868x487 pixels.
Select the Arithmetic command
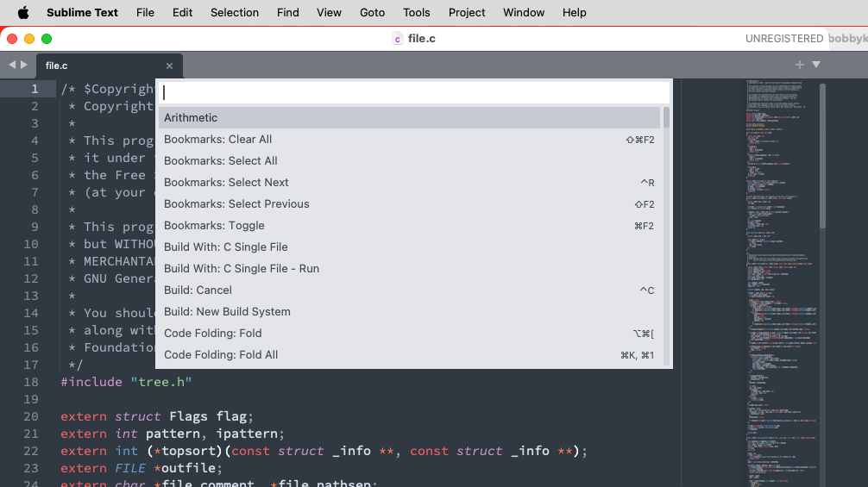pyautogui.click(x=410, y=118)
